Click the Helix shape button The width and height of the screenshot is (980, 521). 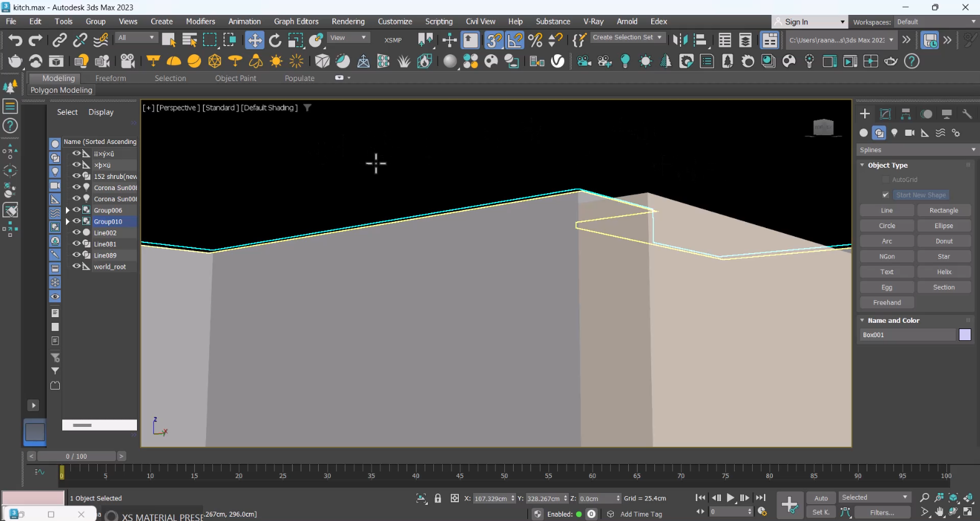(943, 272)
